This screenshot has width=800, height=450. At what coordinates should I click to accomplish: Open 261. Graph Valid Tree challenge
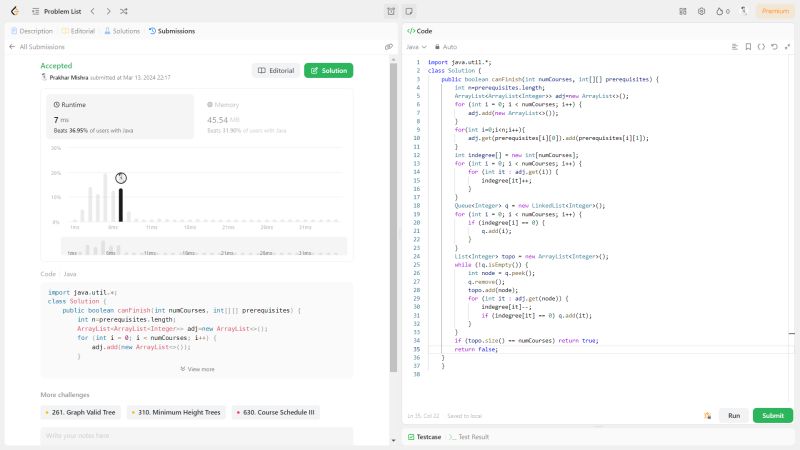coord(81,412)
